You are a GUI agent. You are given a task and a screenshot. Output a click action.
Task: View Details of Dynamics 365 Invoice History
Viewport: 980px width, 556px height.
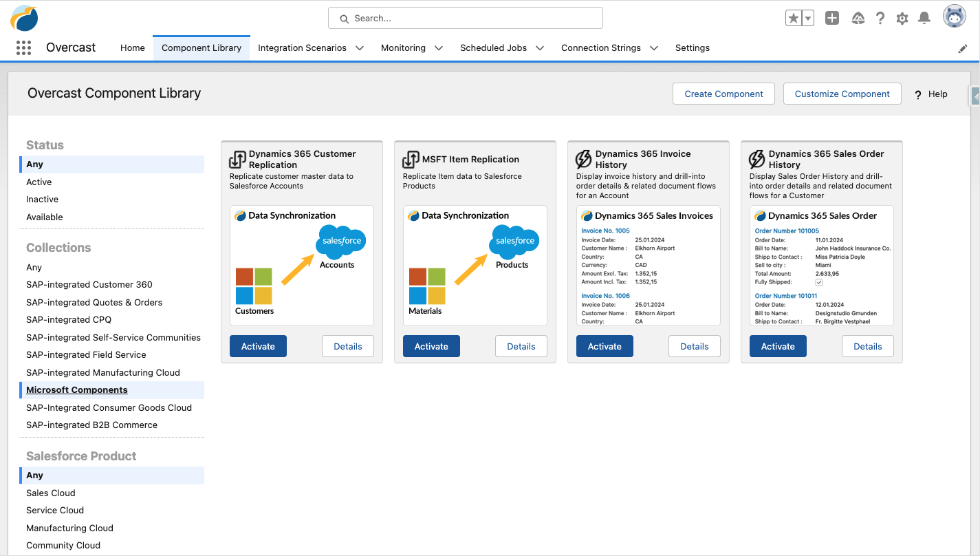tap(695, 346)
